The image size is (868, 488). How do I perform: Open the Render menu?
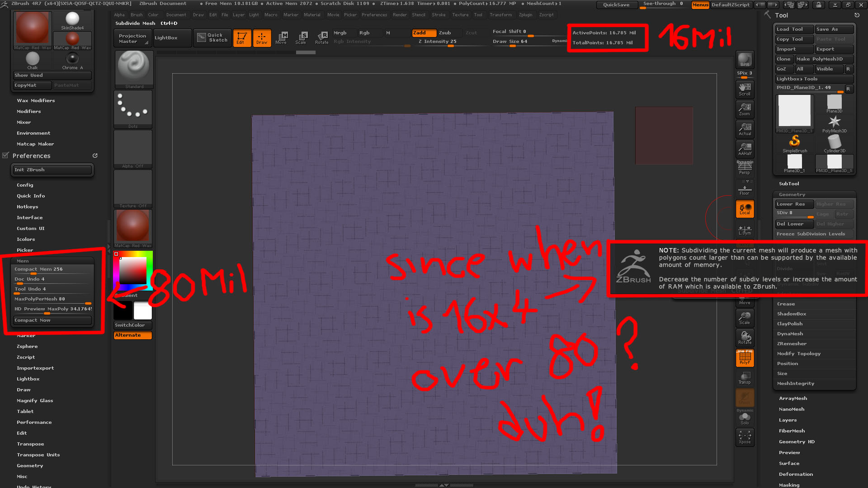[x=400, y=15]
